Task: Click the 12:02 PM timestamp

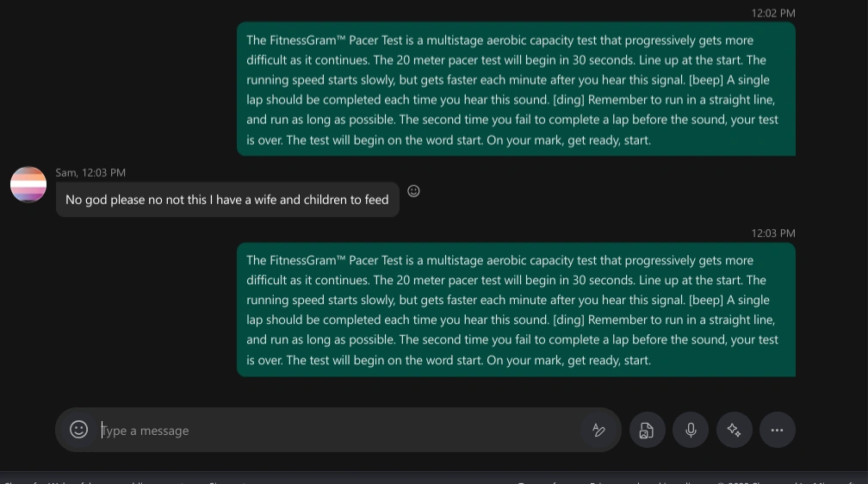Action: pos(772,13)
